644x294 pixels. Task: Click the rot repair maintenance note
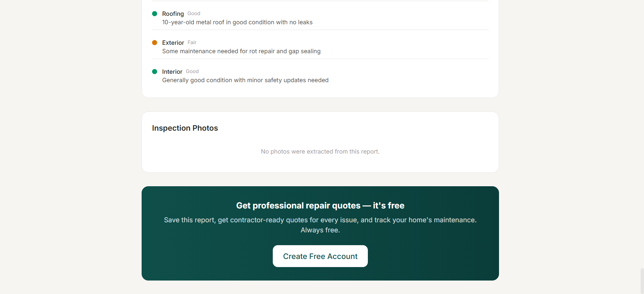coord(241,51)
